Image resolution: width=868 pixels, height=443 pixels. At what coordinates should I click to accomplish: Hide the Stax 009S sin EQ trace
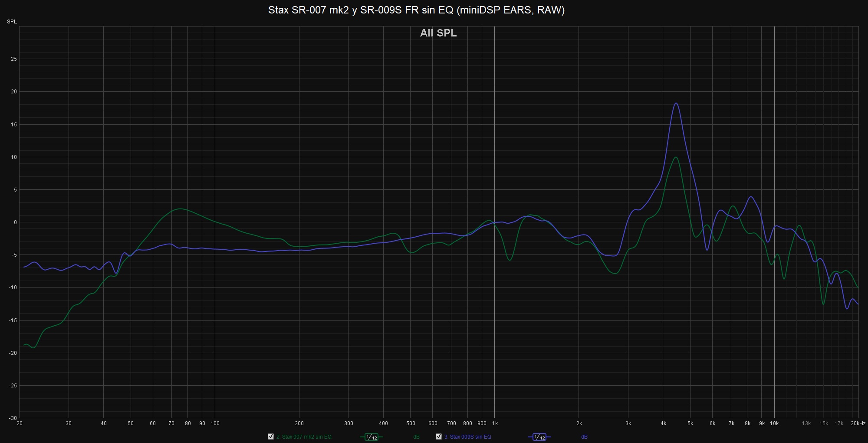pyautogui.click(x=439, y=436)
